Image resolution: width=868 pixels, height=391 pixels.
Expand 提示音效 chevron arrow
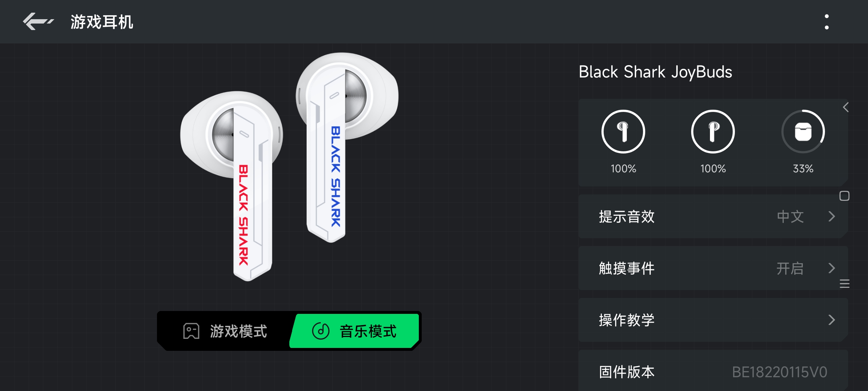click(x=831, y=216)
